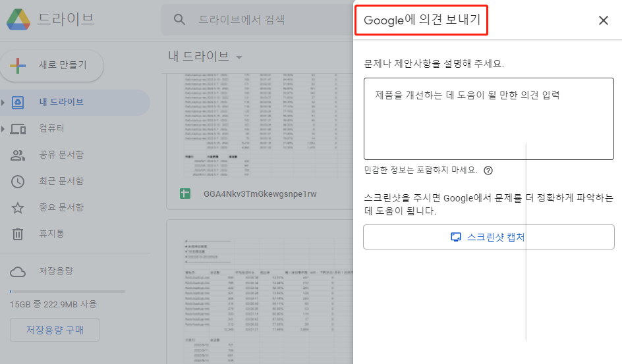Close the Google에 의견 보내기 panel

click(604, 20)
